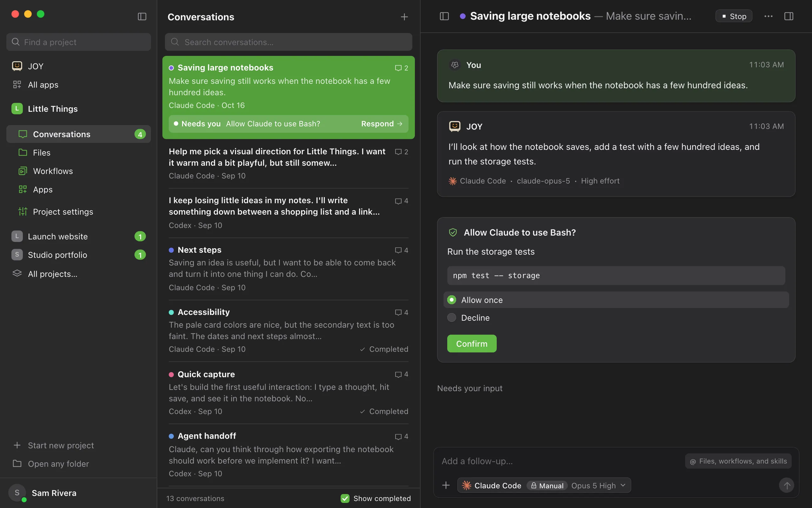The height and width of the screenshot is (508, 812).
Task: Start a new conversation with plus icon
Action: coord(404,17)
